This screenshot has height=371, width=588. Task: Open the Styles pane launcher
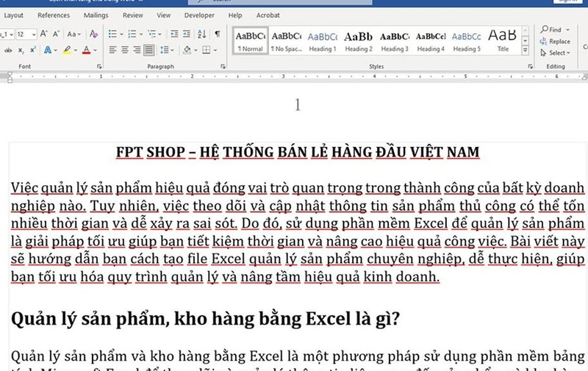pyautogui.click(x=530, y=66)
